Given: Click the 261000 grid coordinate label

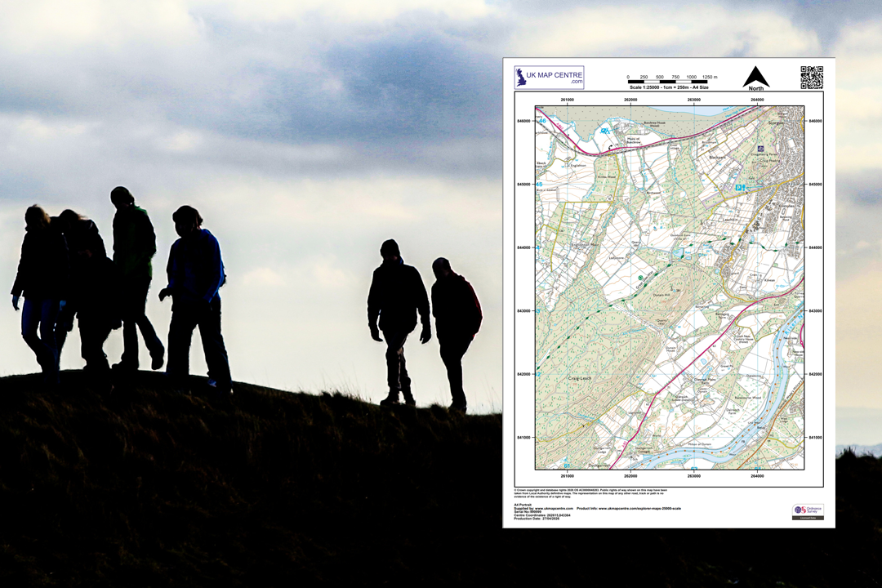Looking at the screenshot, I should pyautogui.click(x=566, y=100).
